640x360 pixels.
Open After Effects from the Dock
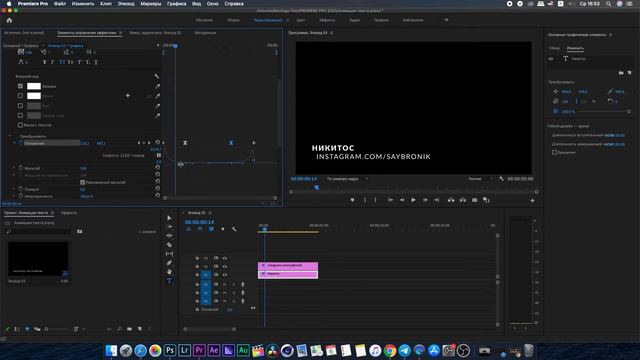pyautogui.click(x=213, y=350)
